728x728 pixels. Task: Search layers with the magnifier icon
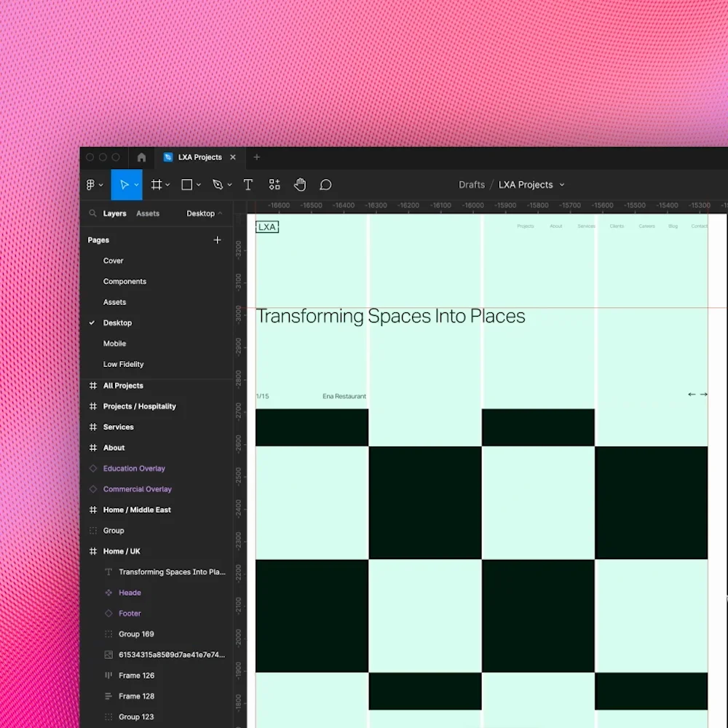[93, 213]
